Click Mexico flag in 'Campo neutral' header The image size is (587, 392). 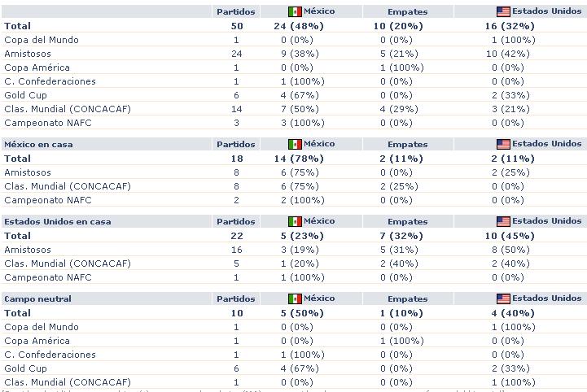pyautogui.click(x=295, y=298)
